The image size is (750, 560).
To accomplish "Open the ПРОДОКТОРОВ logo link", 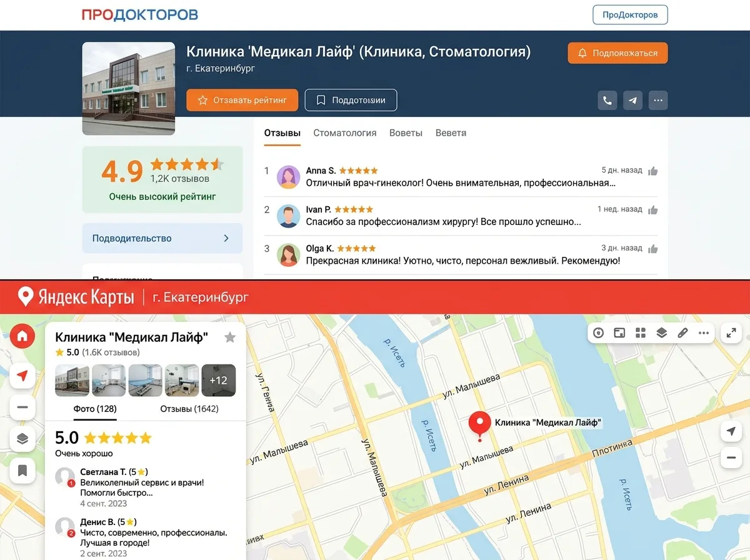I will pyautogui.click(x=140, y=14).
